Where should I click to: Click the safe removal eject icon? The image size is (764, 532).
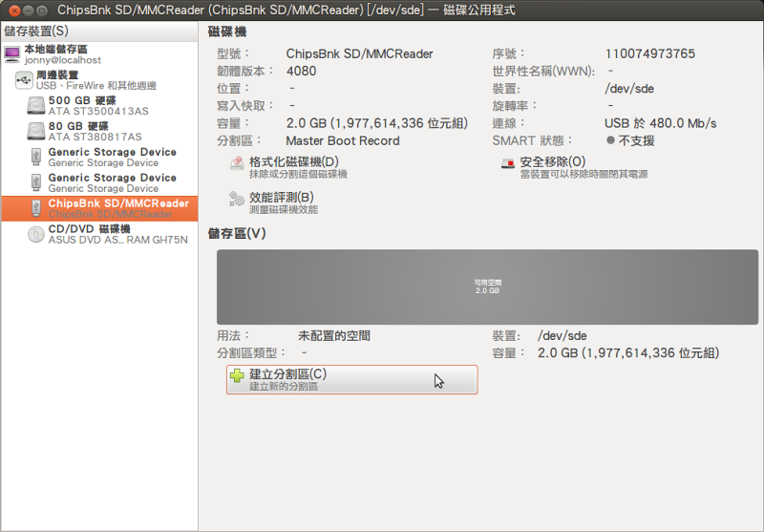[x=508, y=162]
